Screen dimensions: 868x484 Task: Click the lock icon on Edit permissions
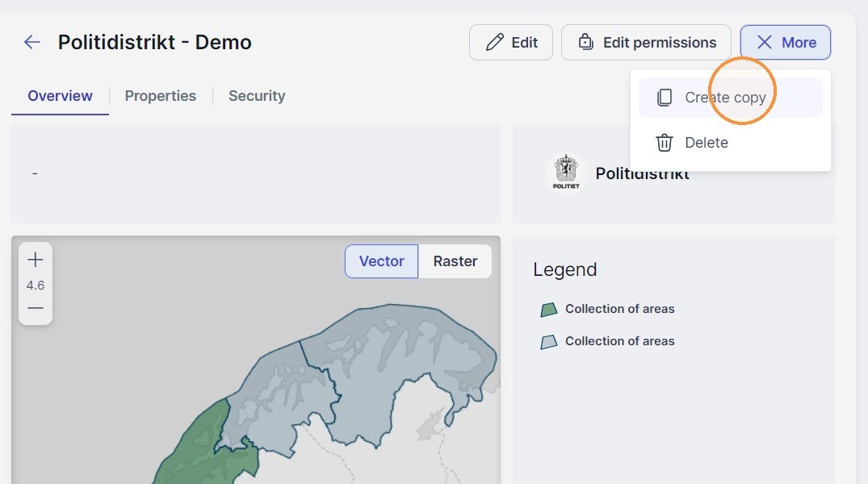[585, 42]
